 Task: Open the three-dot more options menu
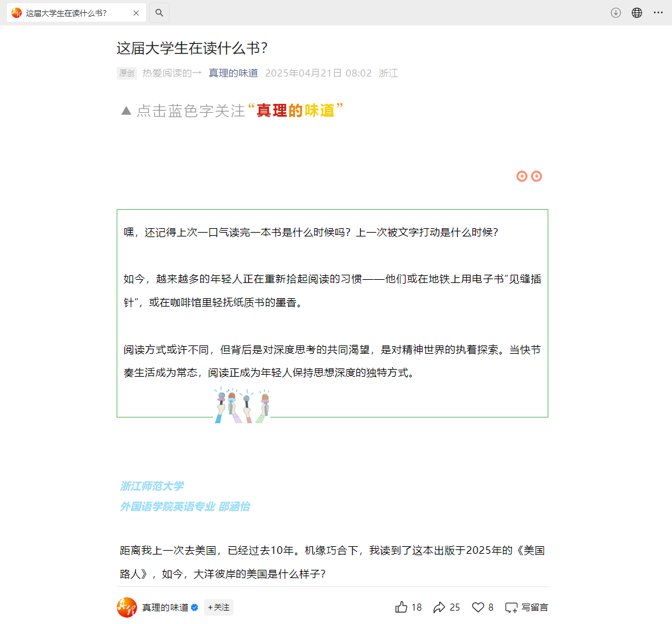(x=658, y=13)
